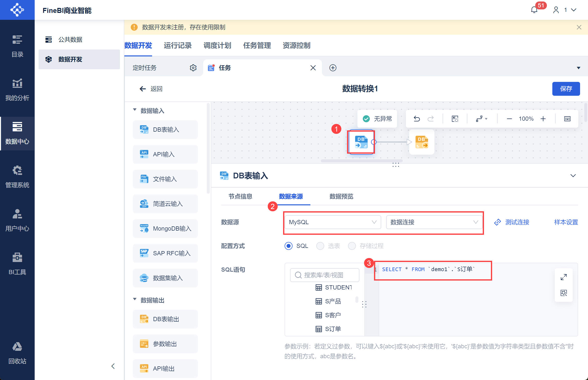Select the SQL configuration radio button
Screen dimensions: 588x380
288,246
